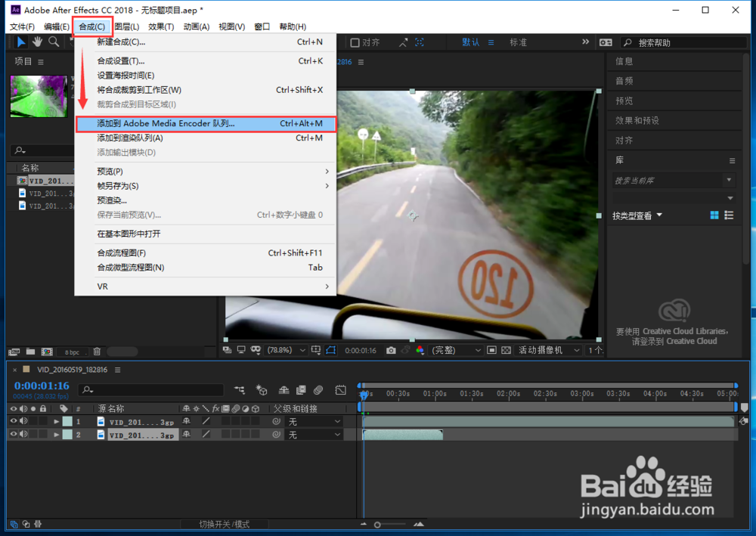Open the 信息 panel
The height and width of the screenshot is (536, 756).
point(624,61)
